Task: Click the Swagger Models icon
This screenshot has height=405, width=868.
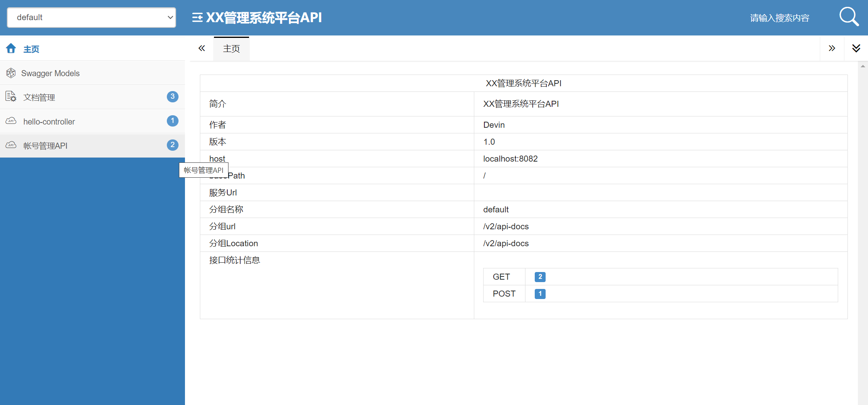Action: [11, 73]
